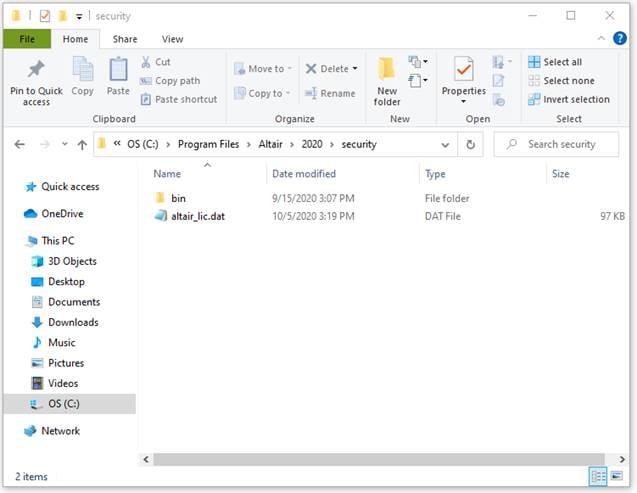Open 3D Objects folder

tap(64, 261)
